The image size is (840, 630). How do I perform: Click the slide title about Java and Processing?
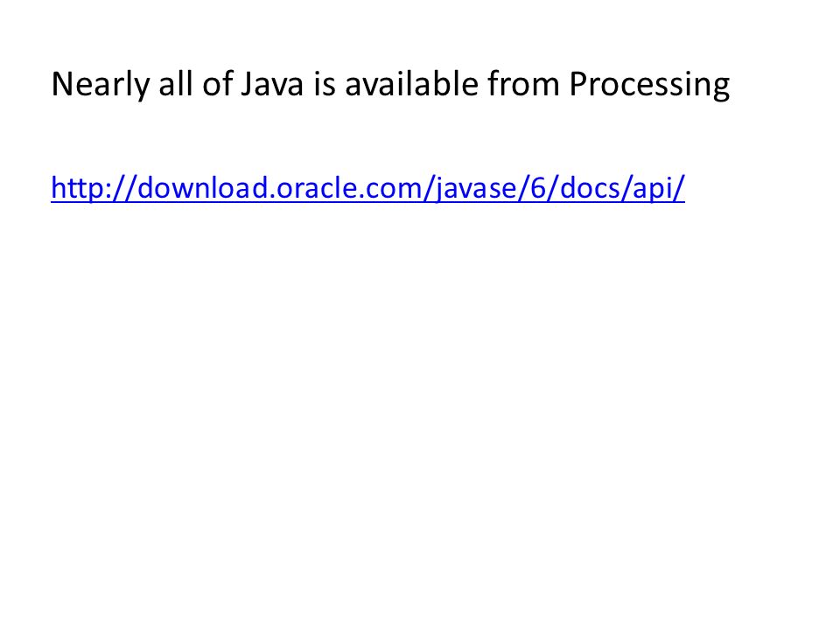pos(390,85)
